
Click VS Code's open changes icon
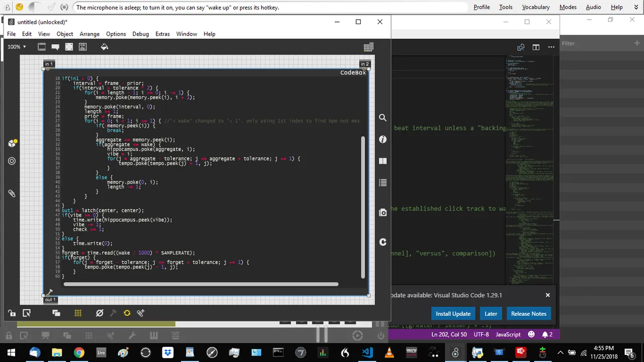coord(521,47)
